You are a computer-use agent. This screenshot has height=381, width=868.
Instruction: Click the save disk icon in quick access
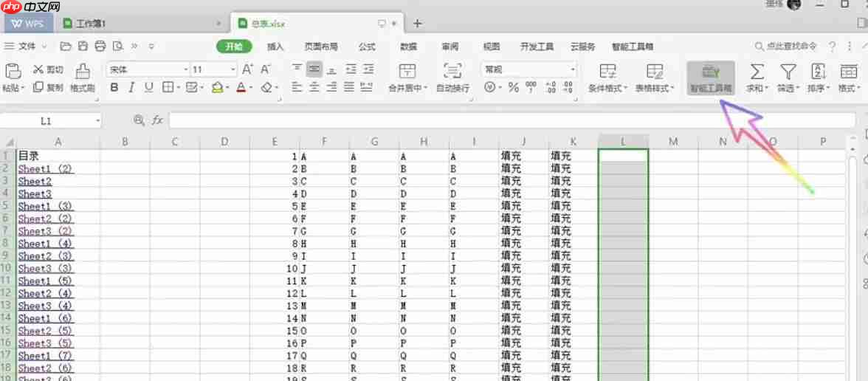pyautogui.click(x=83, y=46)
